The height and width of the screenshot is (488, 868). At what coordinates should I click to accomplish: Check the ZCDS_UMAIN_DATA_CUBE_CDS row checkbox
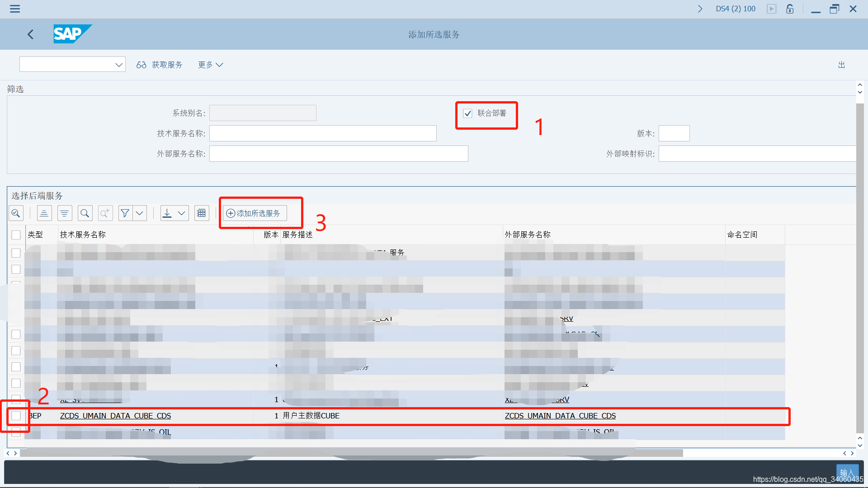pyautogui.click(x=16, y=416)
